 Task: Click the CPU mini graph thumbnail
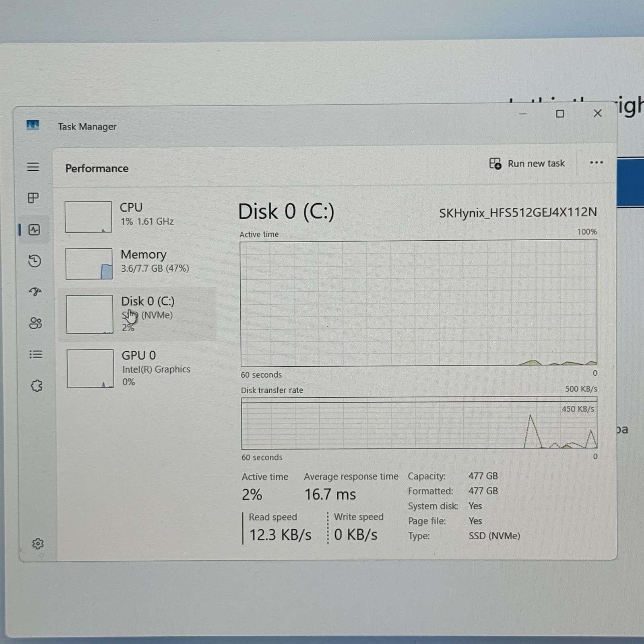88,217
